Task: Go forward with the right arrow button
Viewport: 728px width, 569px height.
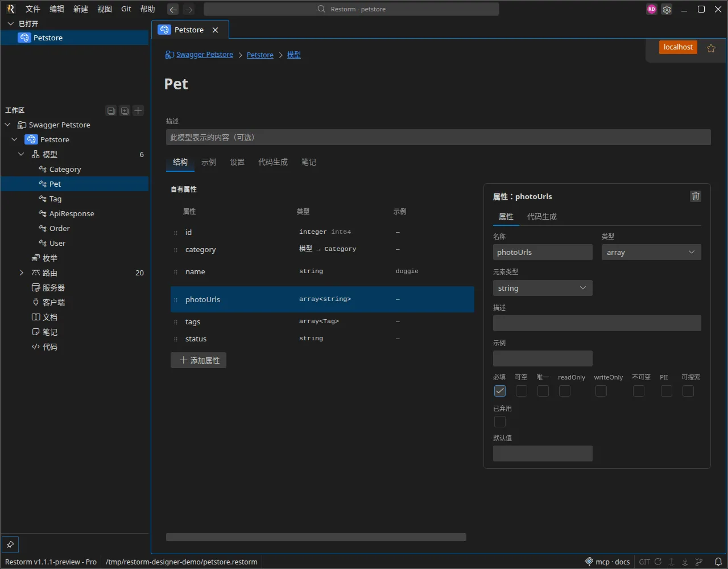Action: pyautogui.click(x=189, y=9)
